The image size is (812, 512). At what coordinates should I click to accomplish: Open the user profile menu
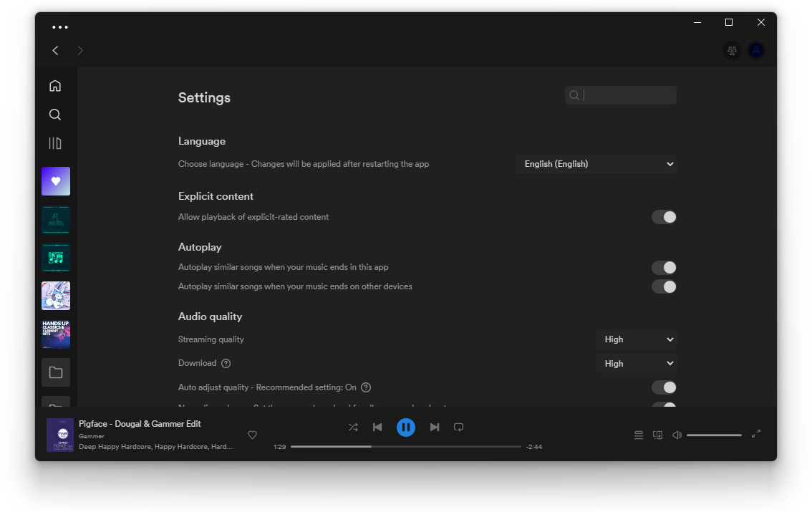(756, 50)
